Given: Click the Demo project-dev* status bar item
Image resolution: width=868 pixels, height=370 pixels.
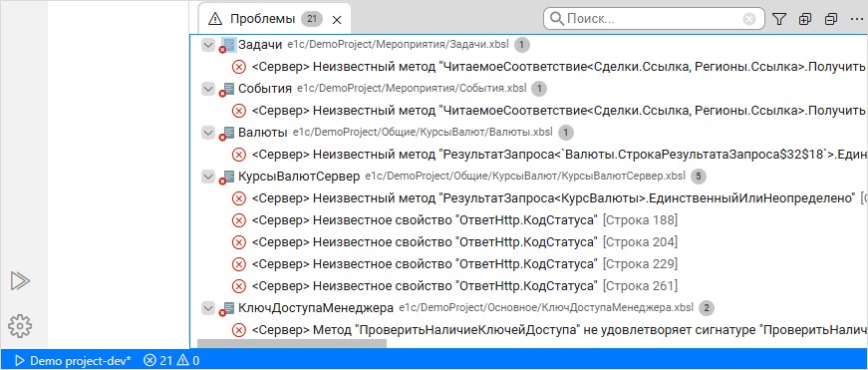Looking at the screenshot, I should (x=73, y=361).
